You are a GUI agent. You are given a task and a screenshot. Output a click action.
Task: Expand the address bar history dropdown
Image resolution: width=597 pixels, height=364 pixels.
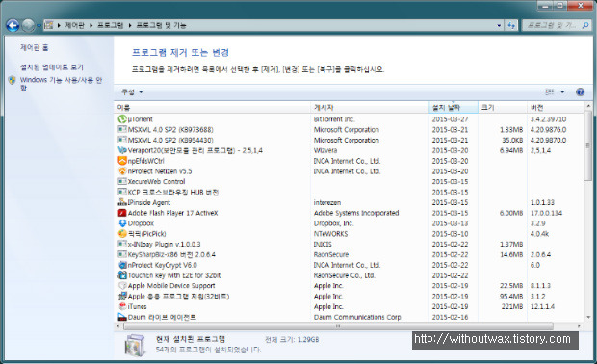[499, 25]
